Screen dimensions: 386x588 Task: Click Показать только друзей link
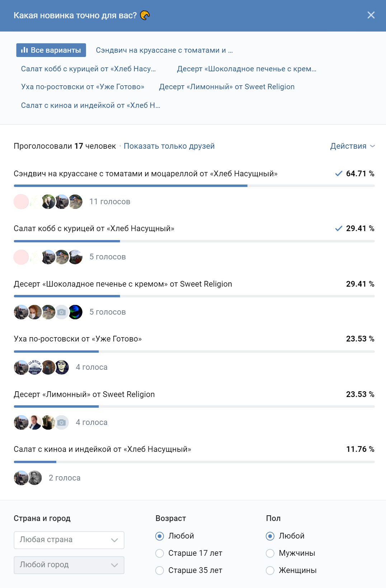169,146
